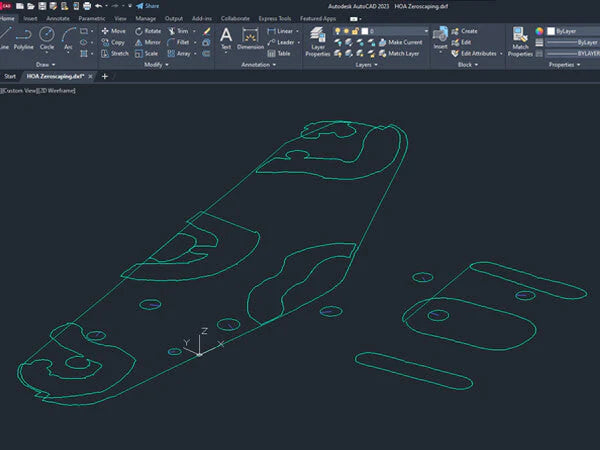The height and width of the screenshot is (450, 600).
Task: Click the Make Current button
Action: coord(403,42)
